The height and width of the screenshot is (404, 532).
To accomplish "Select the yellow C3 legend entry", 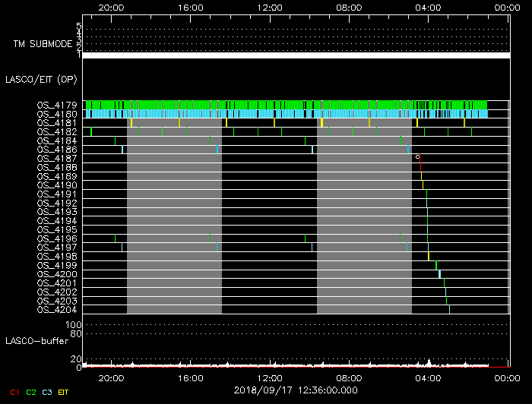I will pos(47,392).
